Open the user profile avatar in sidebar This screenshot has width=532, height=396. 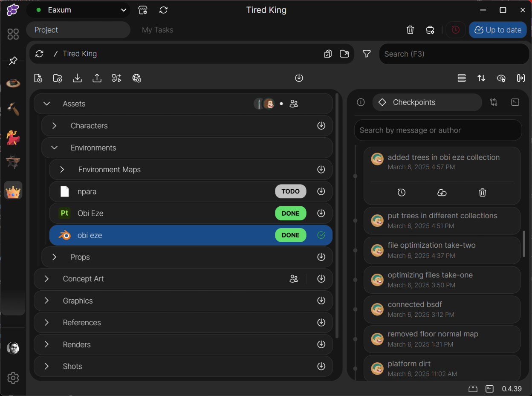[13, 348]
